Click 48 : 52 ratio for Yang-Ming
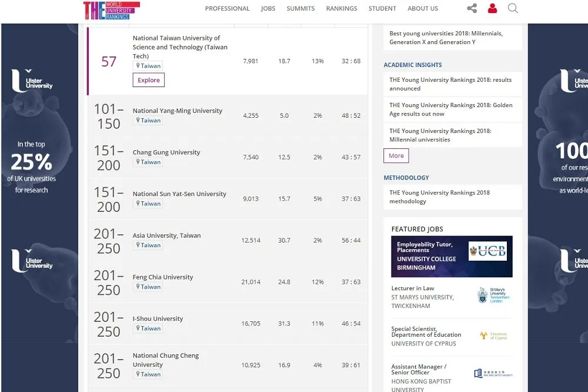This screenshot has height=392, width=588. click(351, 115)
